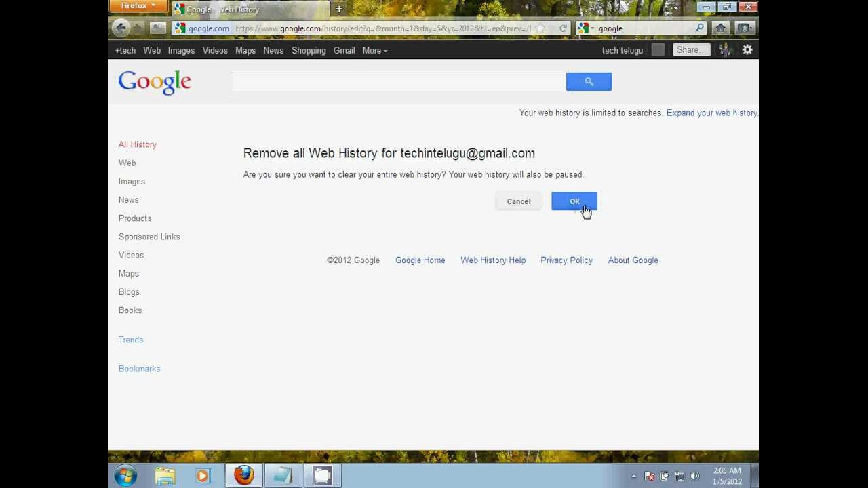Expand the More dropdown in Google bar

coord(375,50)
